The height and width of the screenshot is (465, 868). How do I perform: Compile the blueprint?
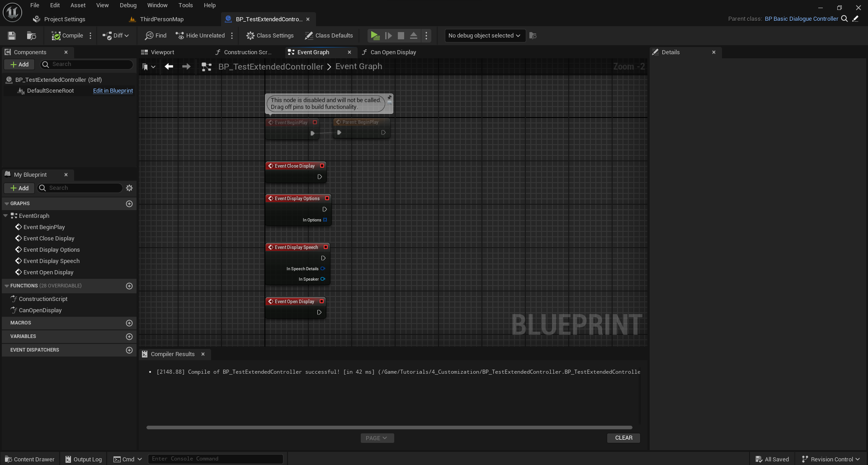click(67, 36)
